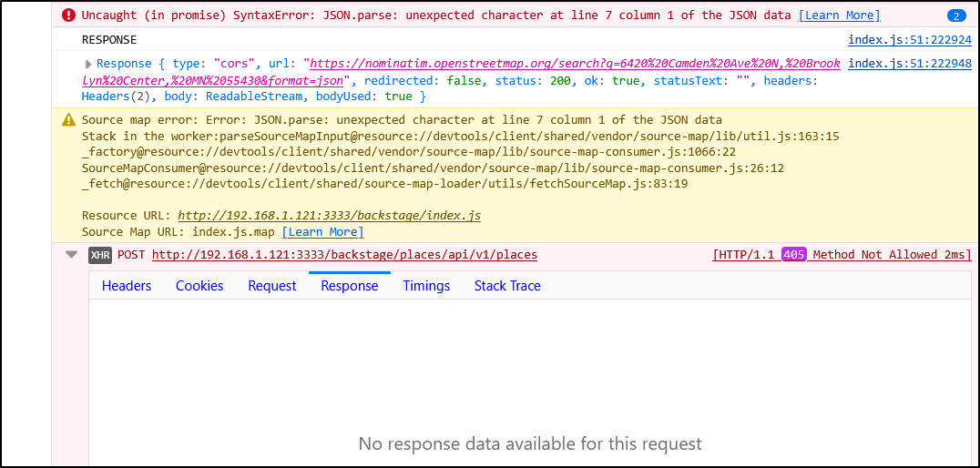Open the backstage/index.js resource URL

tap(330, 216)
